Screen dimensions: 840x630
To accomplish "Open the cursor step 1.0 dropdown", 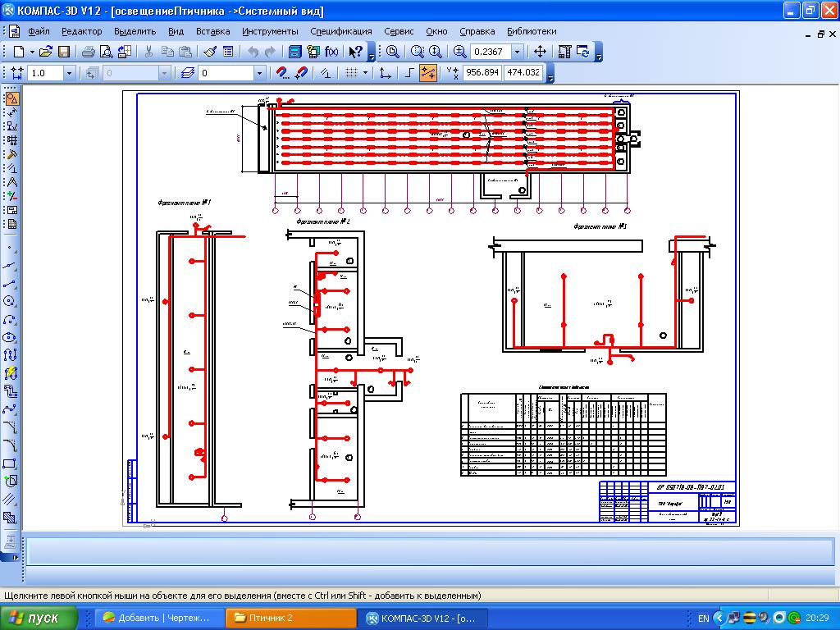I will coord(69,73).
